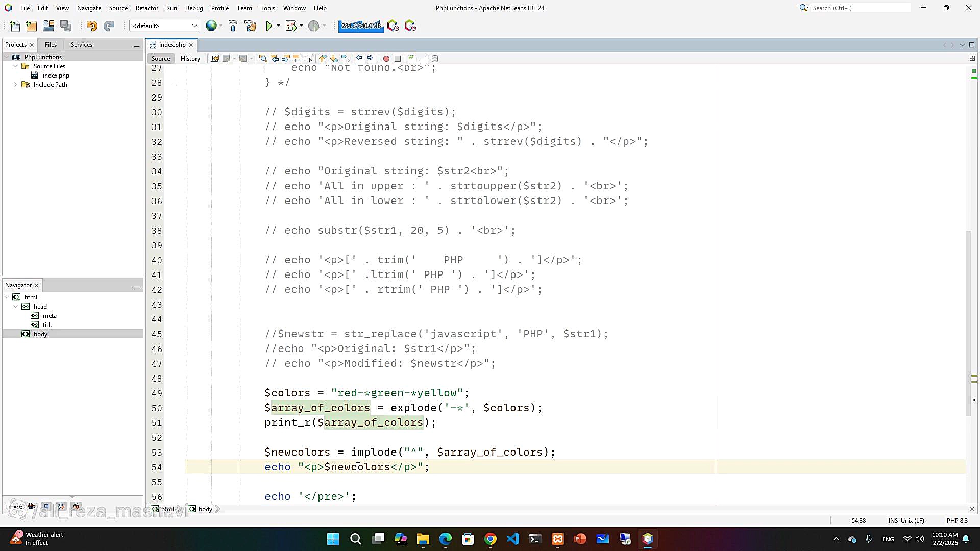
Task: Click the New Project toolbar icon
Action: point(31,26)
